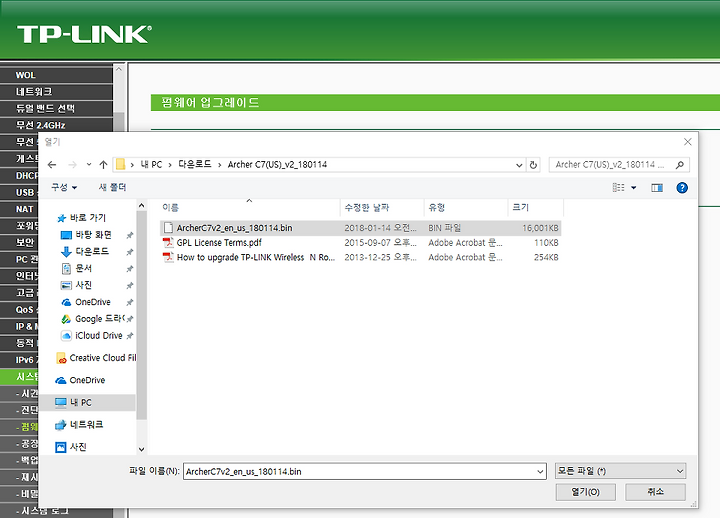Viewport: 720px width, 518px height.
Task: Change the view layout icon
Action: 619,187
